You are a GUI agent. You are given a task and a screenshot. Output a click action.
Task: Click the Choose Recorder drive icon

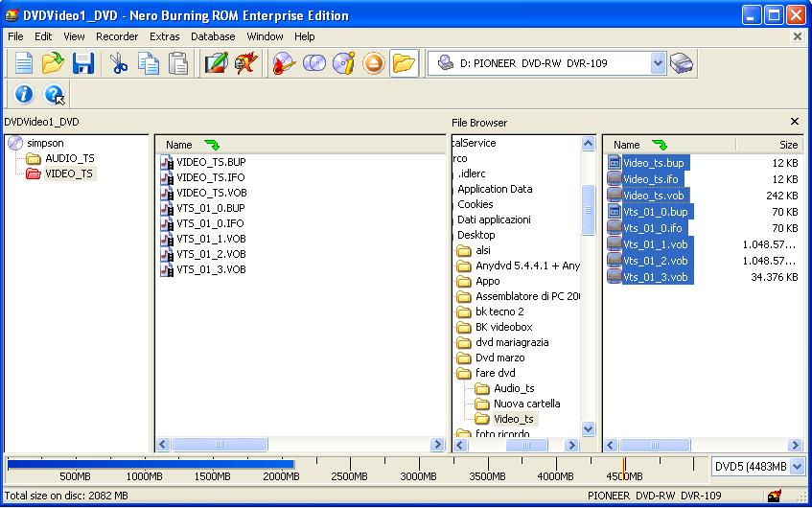[x=682, y=63]
